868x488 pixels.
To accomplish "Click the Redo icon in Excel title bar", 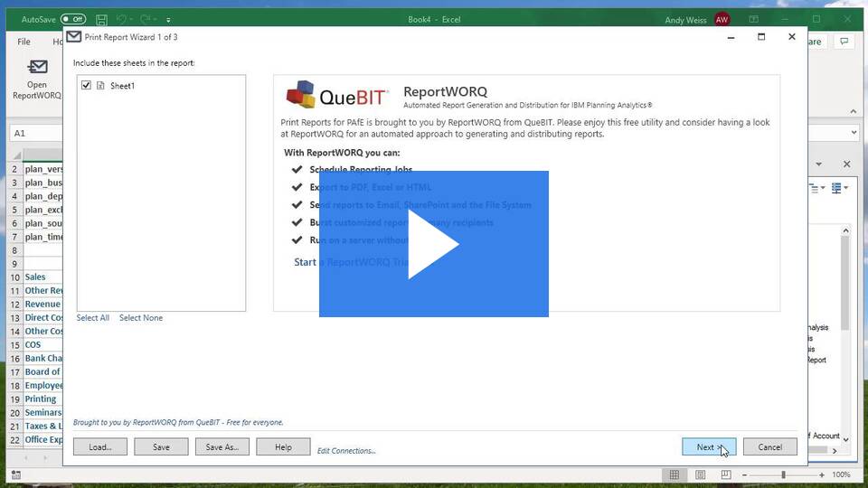I will (145, 19).
